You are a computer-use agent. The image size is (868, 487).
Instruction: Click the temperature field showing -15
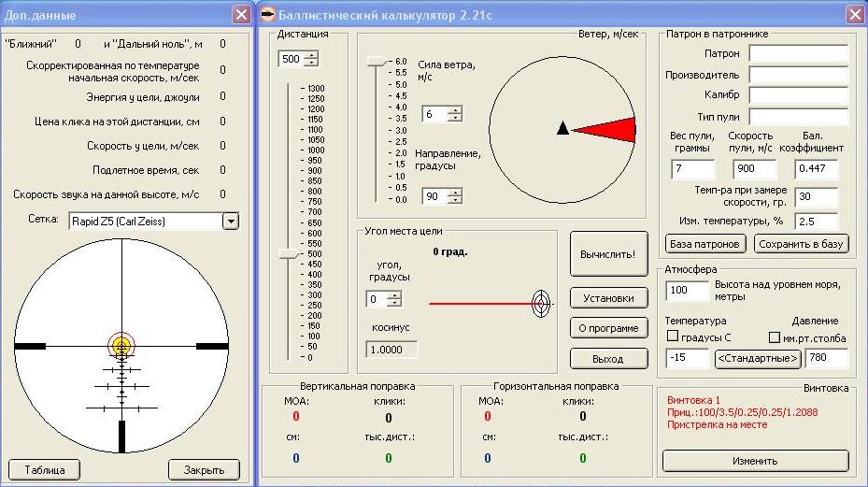pyautogui.click(x=687, y=358)
